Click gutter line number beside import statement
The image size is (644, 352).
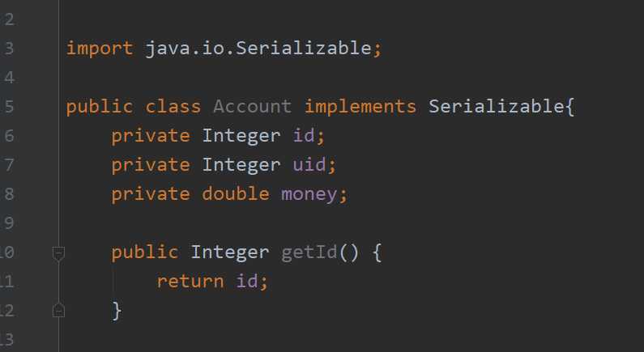pyautogui.click(x=8, y=49)
